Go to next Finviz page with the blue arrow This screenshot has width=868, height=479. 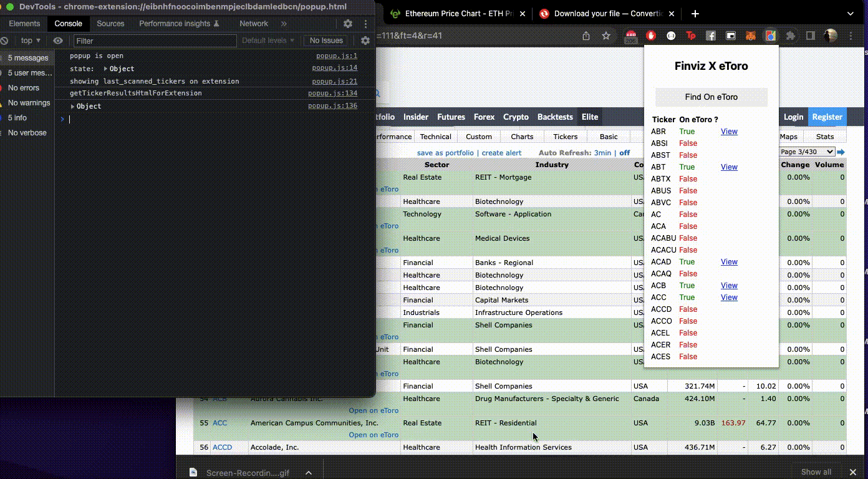point(841,152)
